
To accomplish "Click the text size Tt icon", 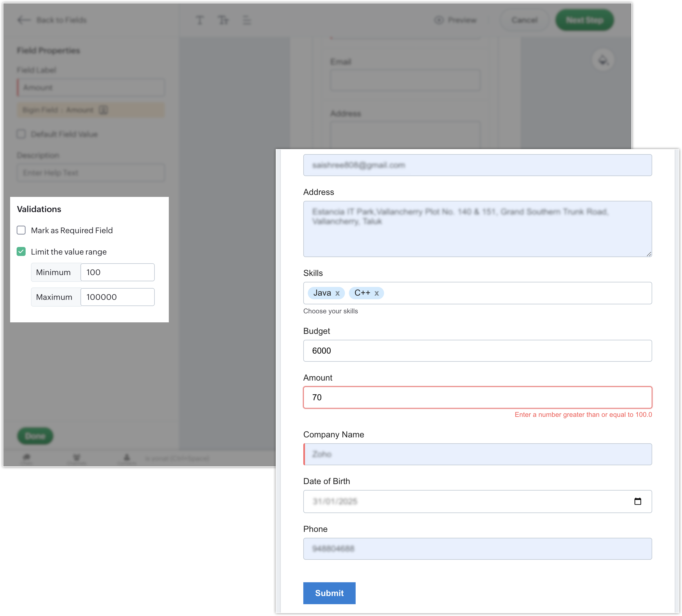I will pos(223,20).
